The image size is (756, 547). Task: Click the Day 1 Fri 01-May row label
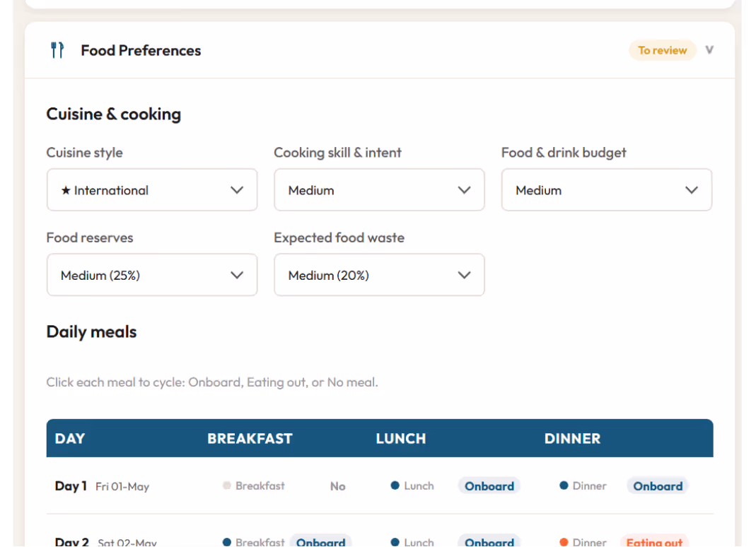pyautogui.click(x=103, y=486)
